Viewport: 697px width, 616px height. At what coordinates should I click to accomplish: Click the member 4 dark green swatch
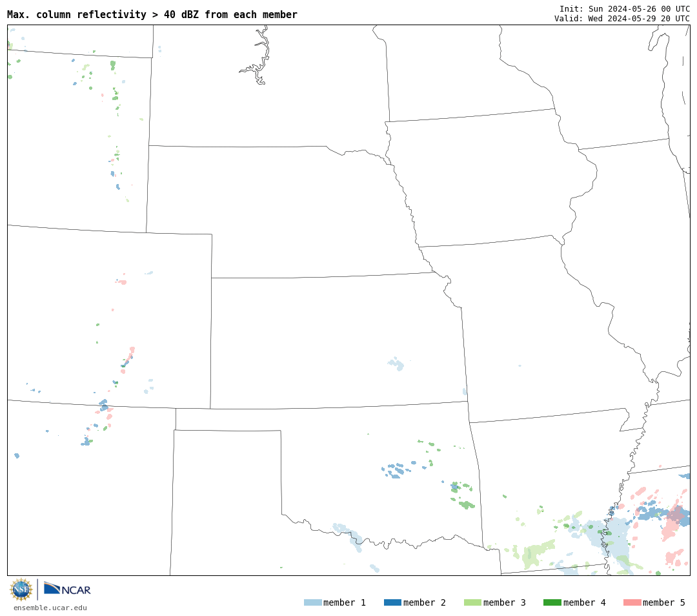click(x=552, y=602)
